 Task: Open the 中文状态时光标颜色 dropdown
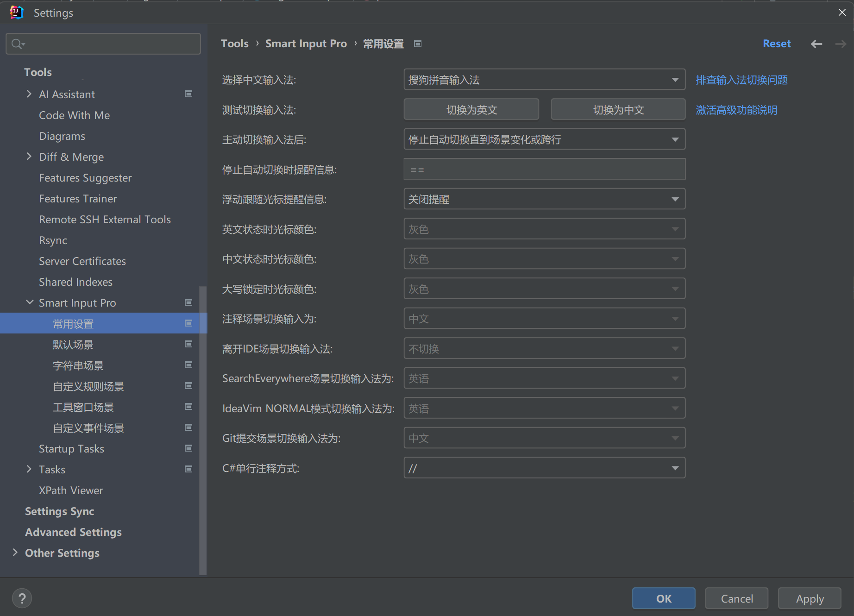click(544, 259)
